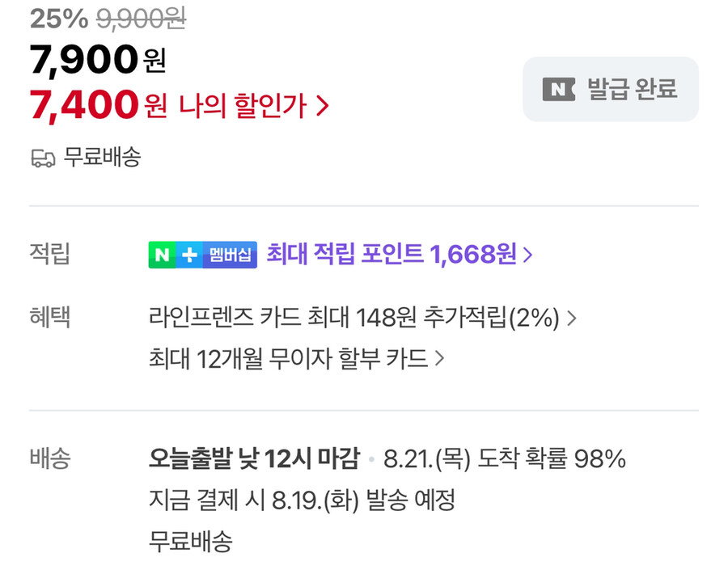Click the 발급 완료 button
728x570 pixels.
click(610, 89)
